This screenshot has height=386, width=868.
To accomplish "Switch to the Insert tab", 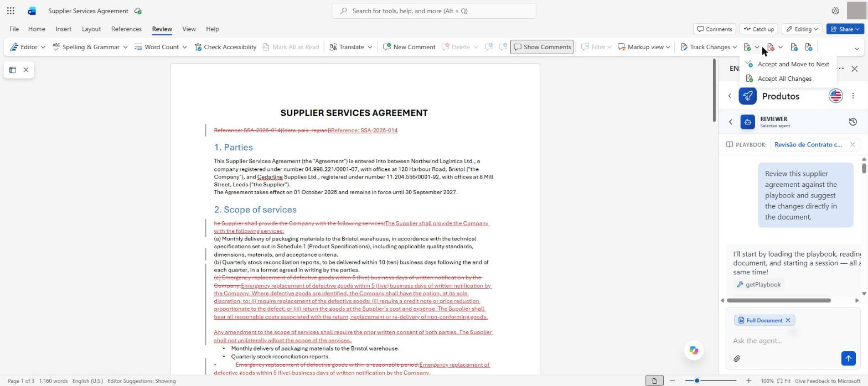I will coord(63,29).
